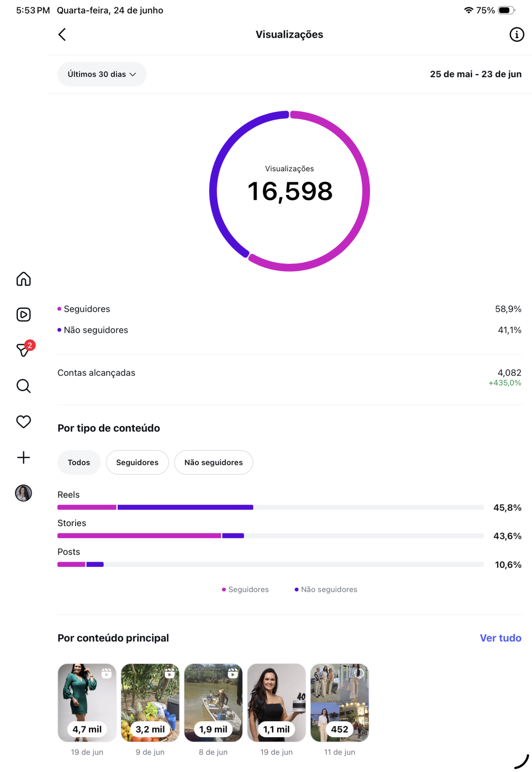Select the Seguidores filter tab

pos(137,462)
